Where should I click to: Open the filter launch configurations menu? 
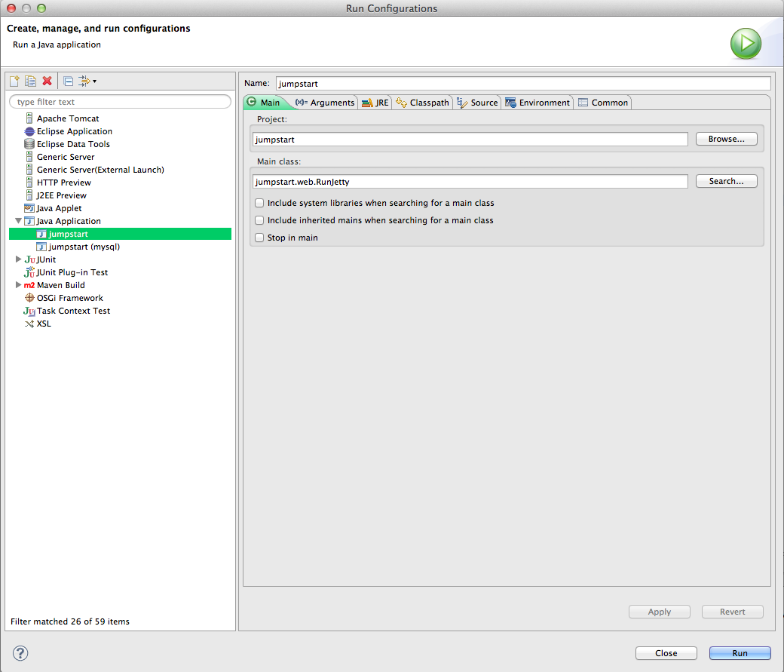tap(87, 81)
